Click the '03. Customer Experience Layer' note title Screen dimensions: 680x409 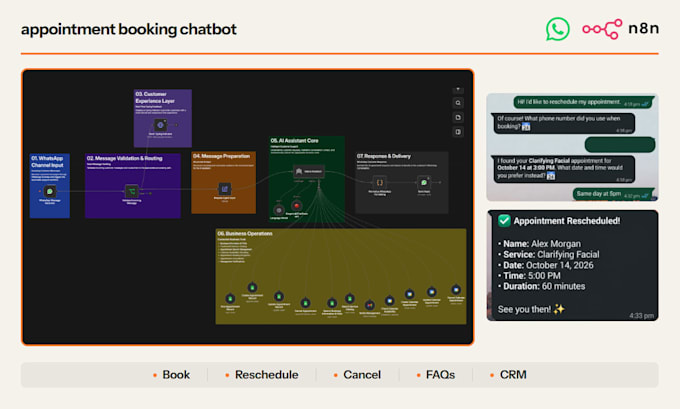coord(155,98)
